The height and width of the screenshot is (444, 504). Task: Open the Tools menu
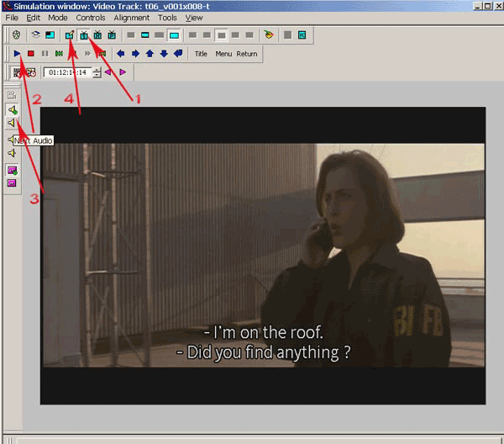click(167, 18)
